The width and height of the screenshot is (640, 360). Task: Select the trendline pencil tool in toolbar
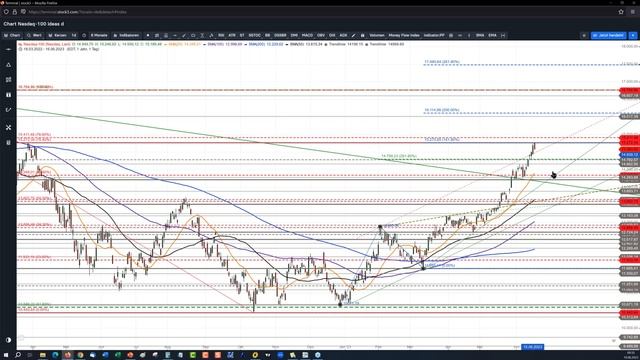click(x=184, y=36)
